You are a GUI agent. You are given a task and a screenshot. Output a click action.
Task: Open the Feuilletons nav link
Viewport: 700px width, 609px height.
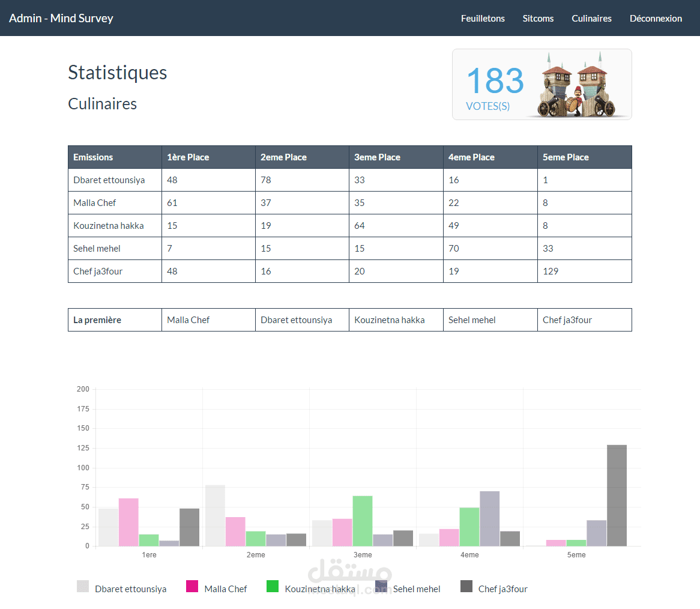click(x=483, y=18)
